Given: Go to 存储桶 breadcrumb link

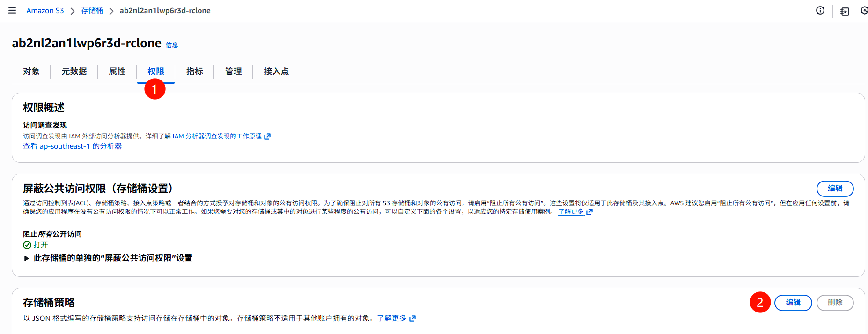Looking at the screenshot, I should coord(92,10).
